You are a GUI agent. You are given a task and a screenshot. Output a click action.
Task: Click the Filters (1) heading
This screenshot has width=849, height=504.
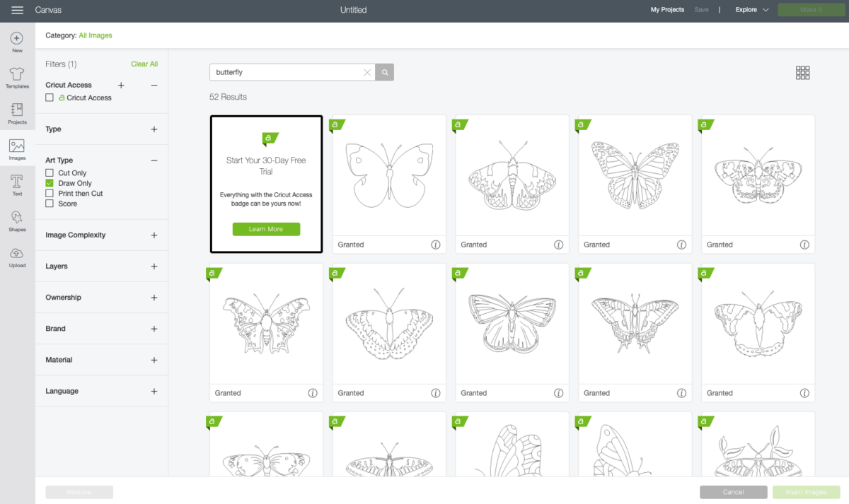pyautogui.click(x=61, y=64)
